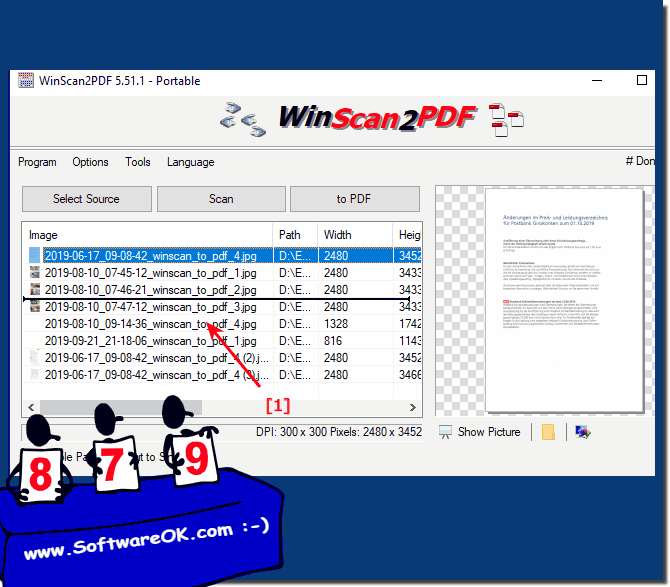The width and height of the screenshot is (670, 587).
Task: Click the thumbnail icon of the last list row
Action: click(x=35, y=375)
